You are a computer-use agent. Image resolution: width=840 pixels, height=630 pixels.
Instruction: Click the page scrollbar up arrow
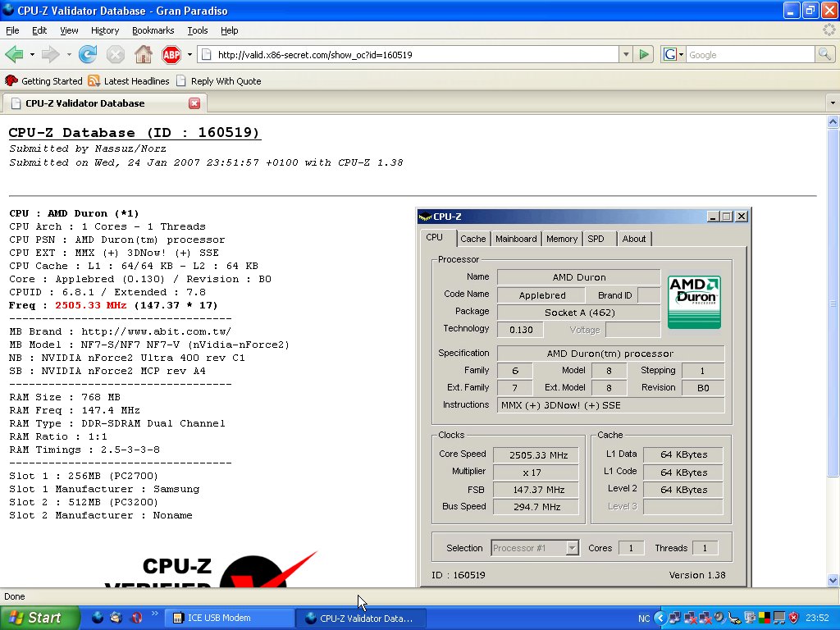[x=833, y=121]
